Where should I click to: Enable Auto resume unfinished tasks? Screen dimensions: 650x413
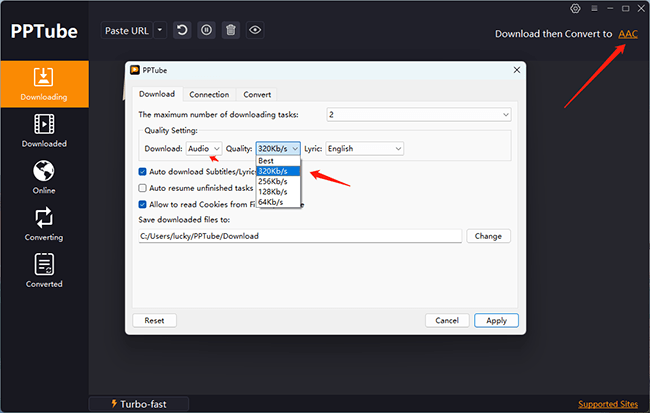click(143, 188)
